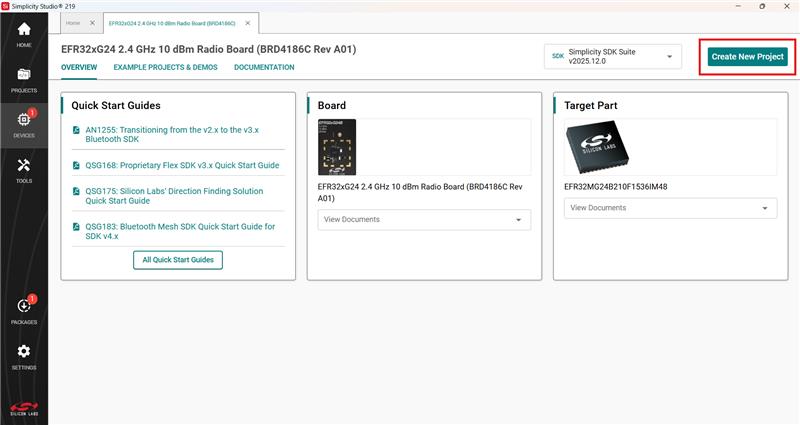Switch to the Home tab
This screenshot has height=425, width=800.
coord(73,23)
